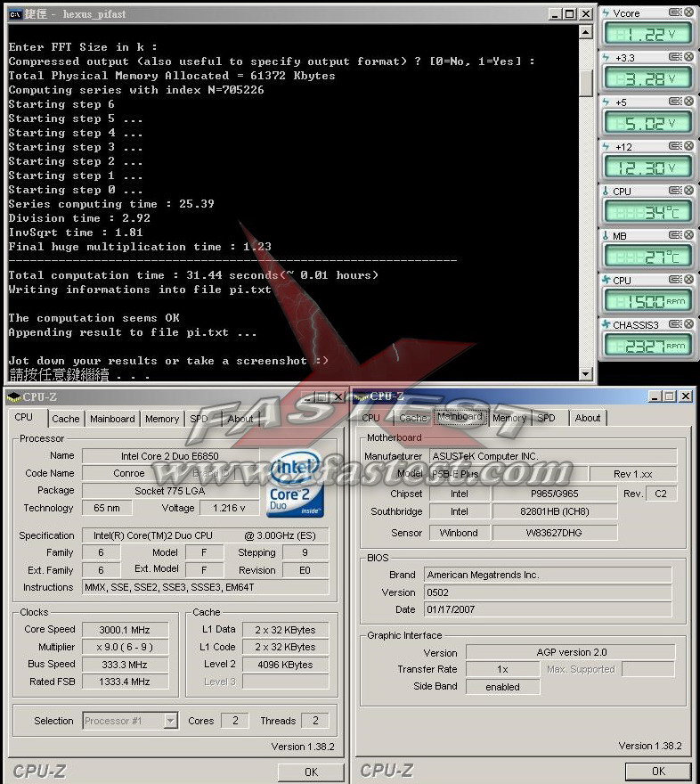Click the Bus Speed value 333.3 MHz

coord(125,665)
